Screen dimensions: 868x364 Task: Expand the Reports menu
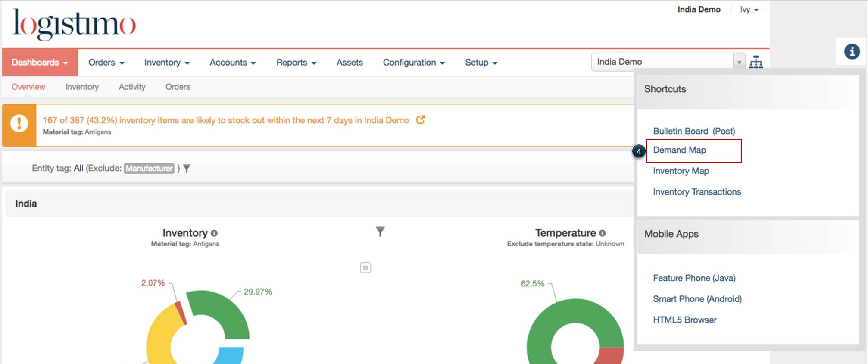click(296, 63)
